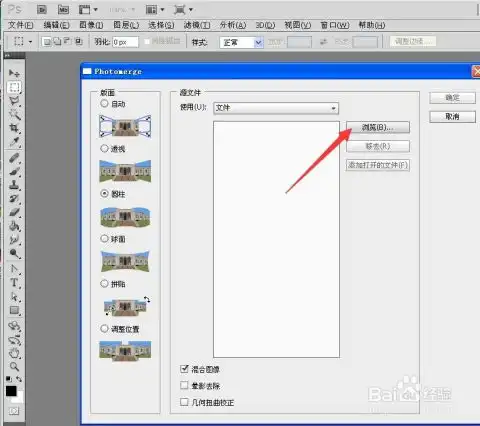Open the 文件(F) menu
The height and width of the screenshot is (426, 480).
tap(21, 25)
